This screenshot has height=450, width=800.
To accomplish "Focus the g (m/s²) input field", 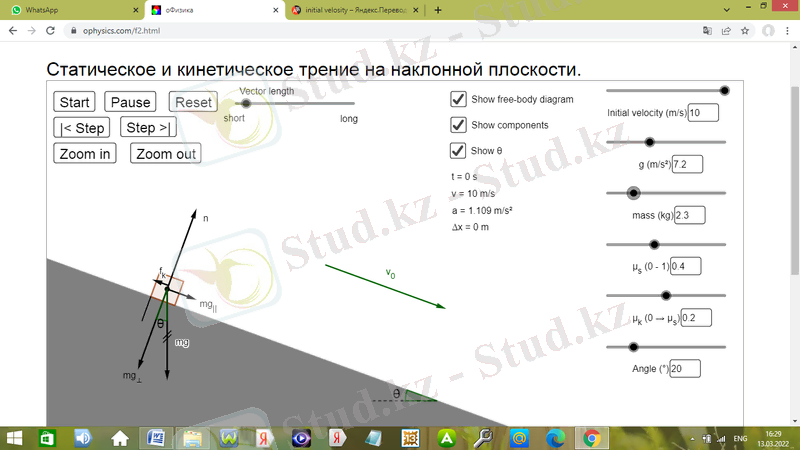I will [687, 164].
